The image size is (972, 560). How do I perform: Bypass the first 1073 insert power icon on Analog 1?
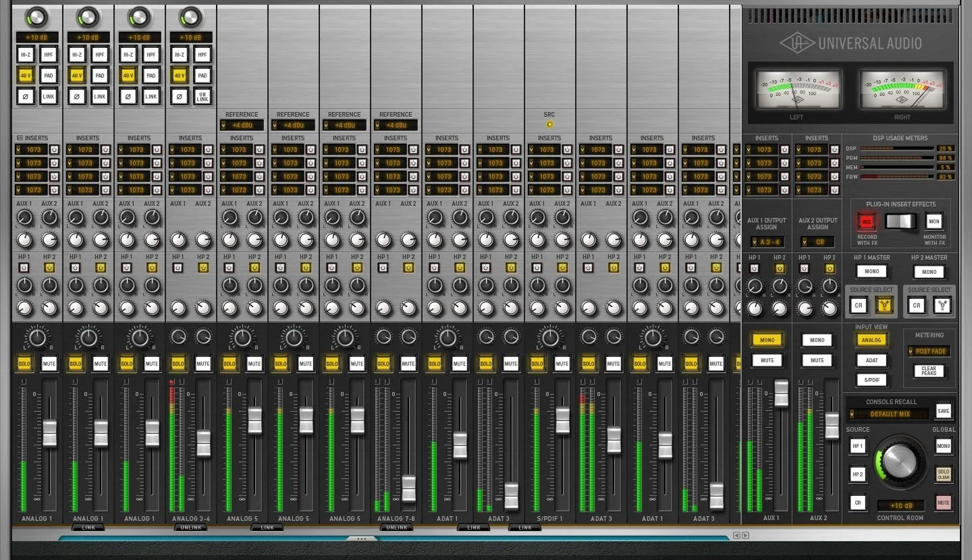[x=55, y=149]
